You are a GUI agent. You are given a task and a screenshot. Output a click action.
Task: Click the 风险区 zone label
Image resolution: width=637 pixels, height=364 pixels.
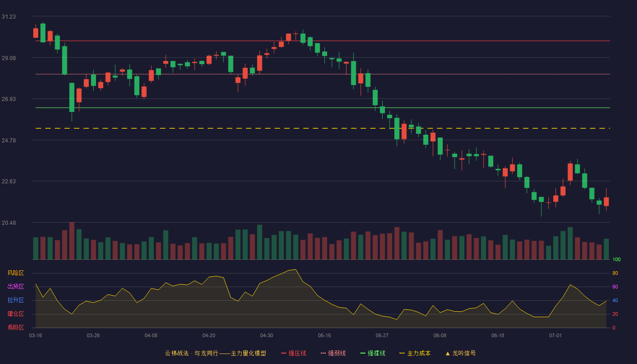[15, 273]
